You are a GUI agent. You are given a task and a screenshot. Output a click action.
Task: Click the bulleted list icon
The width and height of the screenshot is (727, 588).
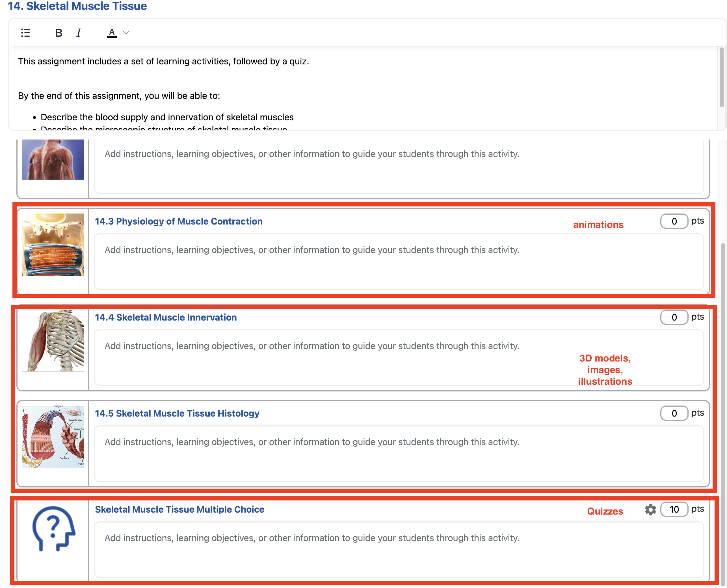pyautogui.click(x=25, y=33)
